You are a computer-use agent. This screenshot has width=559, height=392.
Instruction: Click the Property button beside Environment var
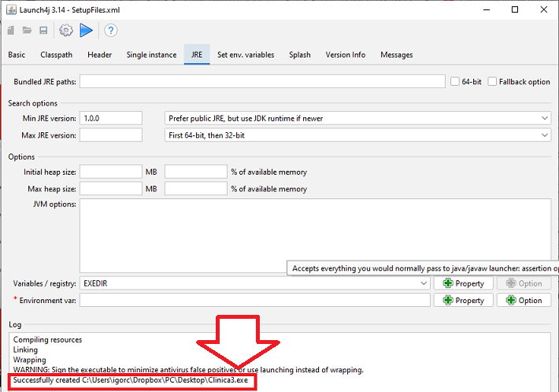click(464, 301)
